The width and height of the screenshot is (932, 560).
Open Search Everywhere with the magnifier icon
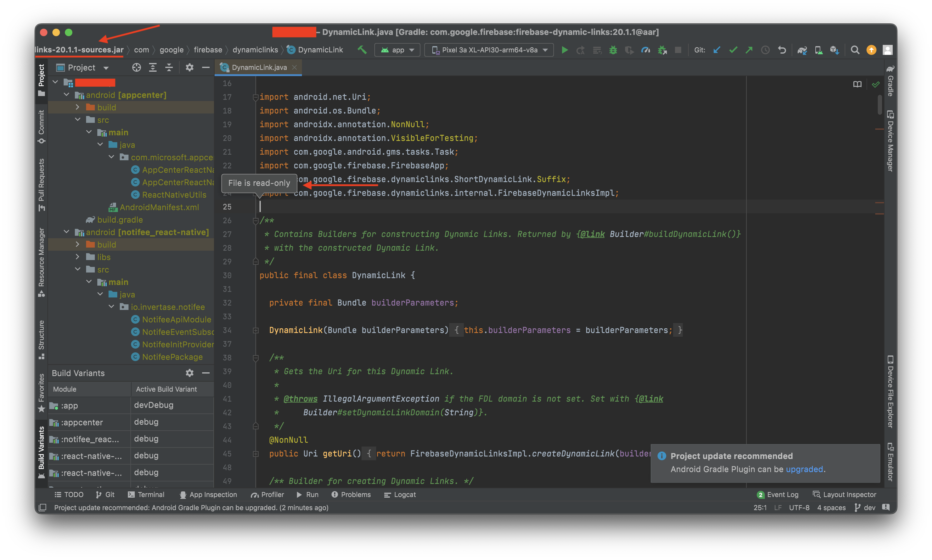coord(855,50)
